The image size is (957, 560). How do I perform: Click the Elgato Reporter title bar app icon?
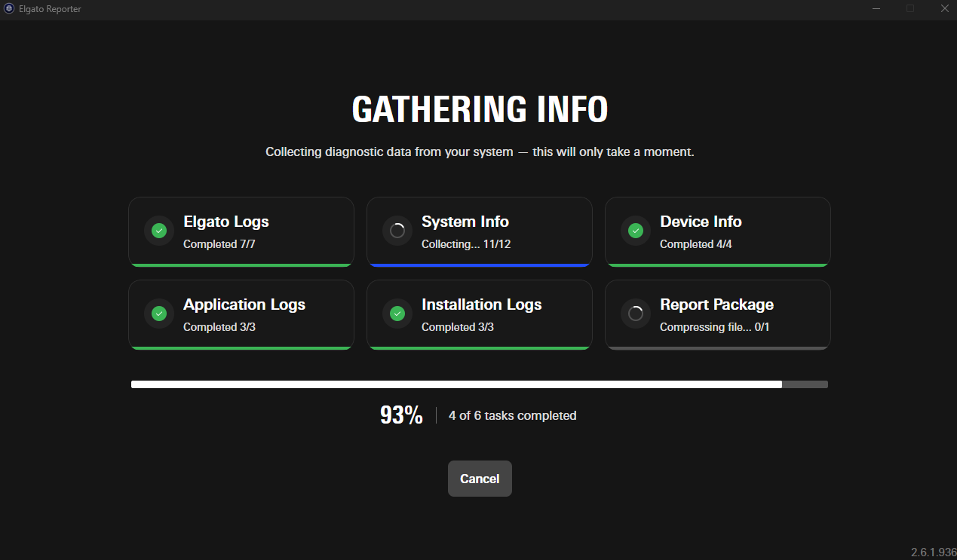[x=9, y=9]
